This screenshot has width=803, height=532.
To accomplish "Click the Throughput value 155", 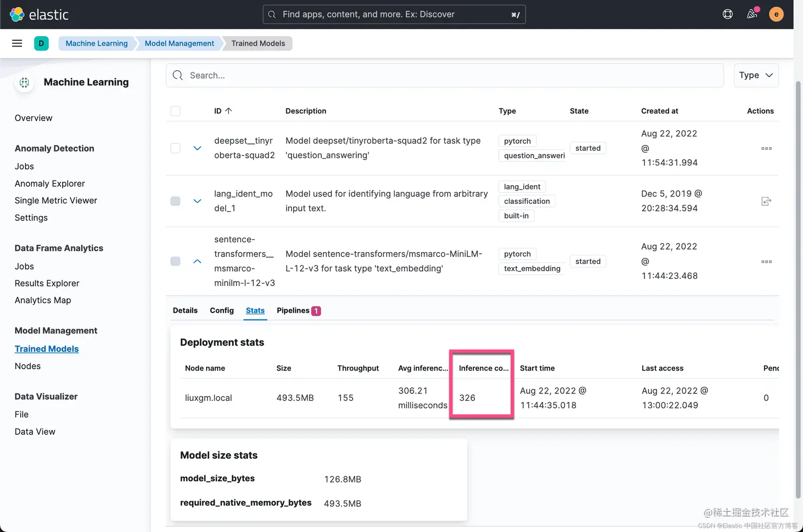I will 346,398.
